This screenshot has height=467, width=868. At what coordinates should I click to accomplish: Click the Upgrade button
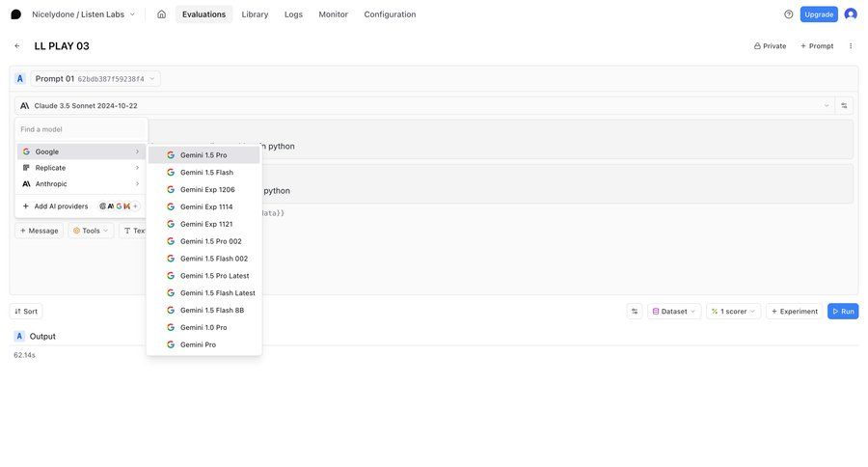819,14
